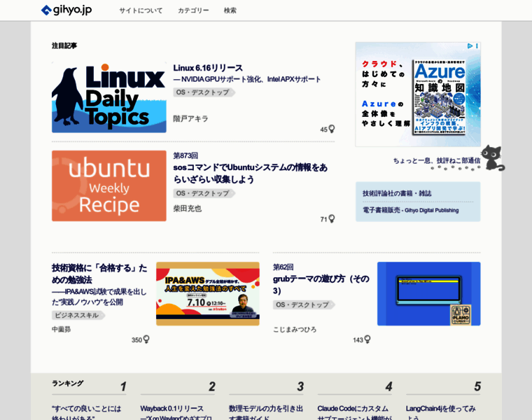Click the 第62回 episode label

tap(283, 267)
